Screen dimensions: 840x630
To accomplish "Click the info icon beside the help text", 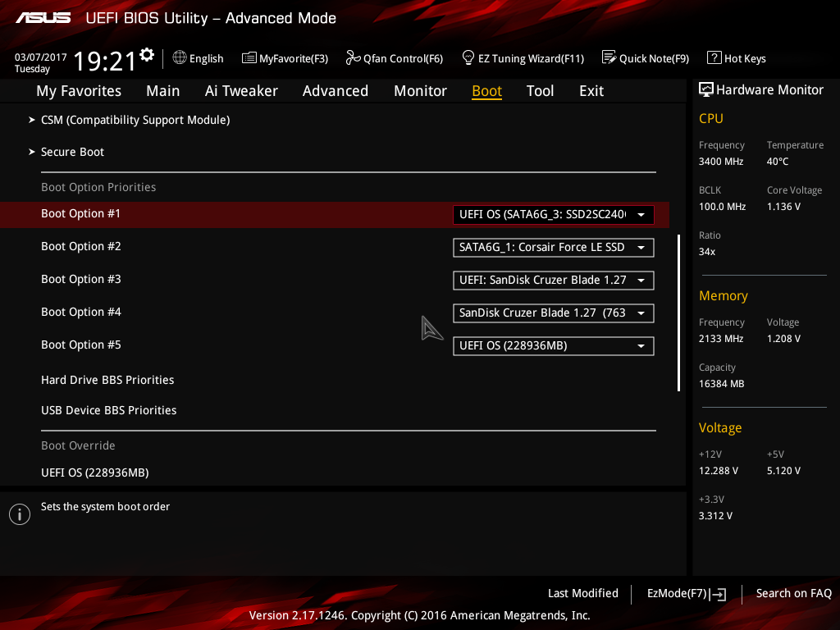I will click(x=20, y=515).
